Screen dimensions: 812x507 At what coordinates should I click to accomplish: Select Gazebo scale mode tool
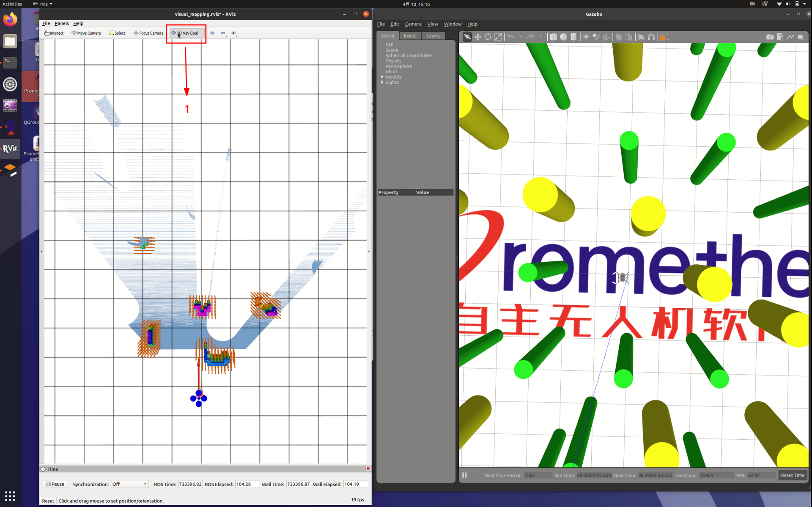point(498,37)
